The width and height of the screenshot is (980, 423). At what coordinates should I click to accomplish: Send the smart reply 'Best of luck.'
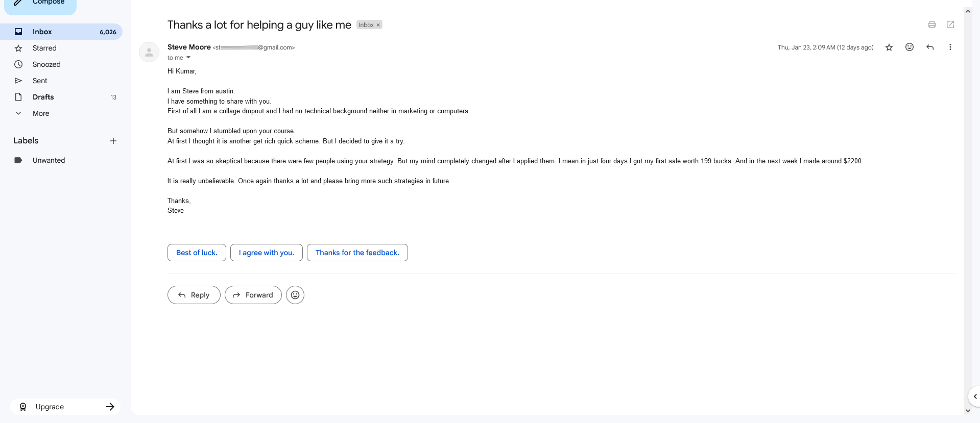point(196,252)
